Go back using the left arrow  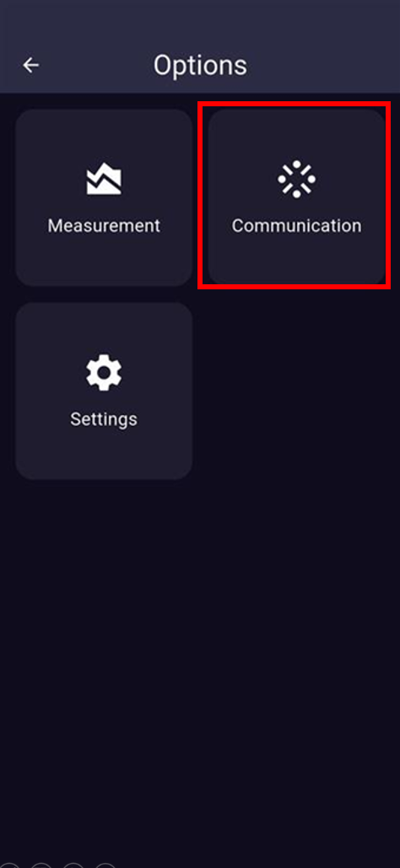click(30, 65)
